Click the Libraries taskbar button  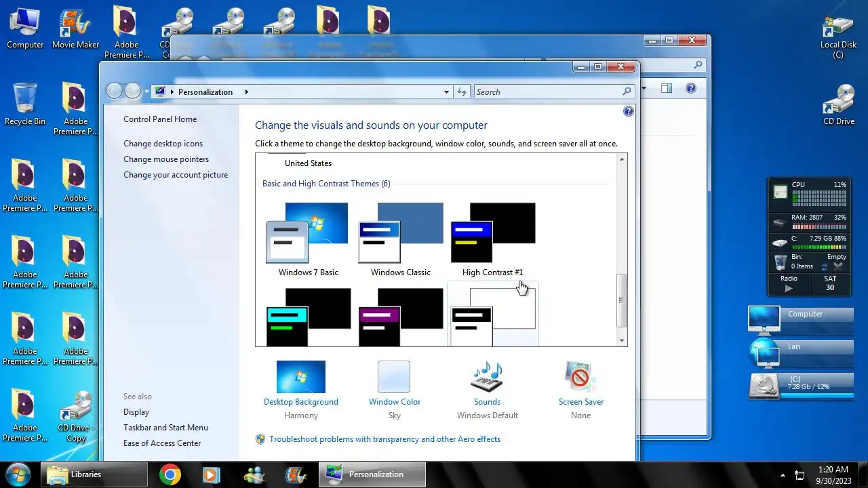94,474
